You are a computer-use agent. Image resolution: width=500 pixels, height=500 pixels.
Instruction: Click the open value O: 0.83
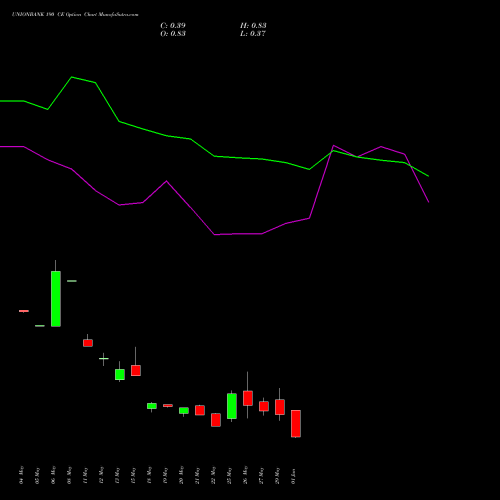pyautogui.click(x=173, y=34)
